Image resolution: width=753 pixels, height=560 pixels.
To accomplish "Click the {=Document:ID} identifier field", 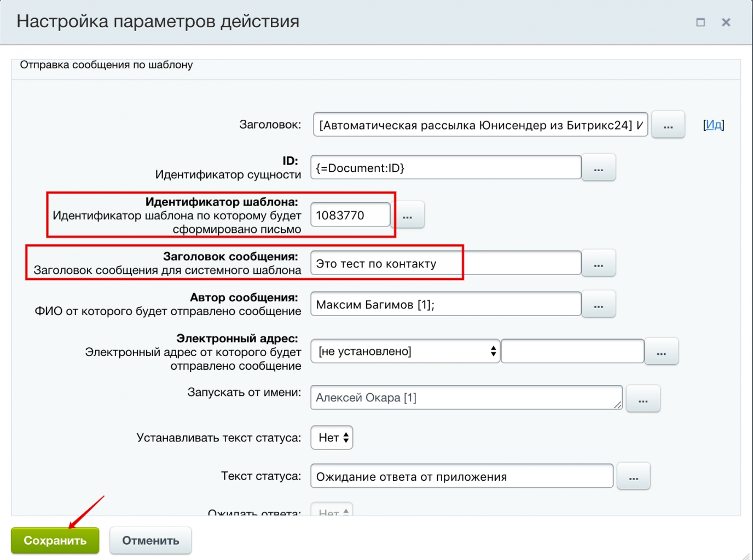I will 445,168.
